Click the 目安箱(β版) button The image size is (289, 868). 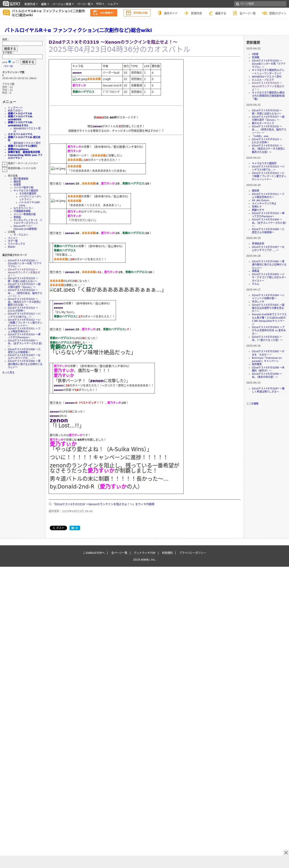(x=137, y=13)
